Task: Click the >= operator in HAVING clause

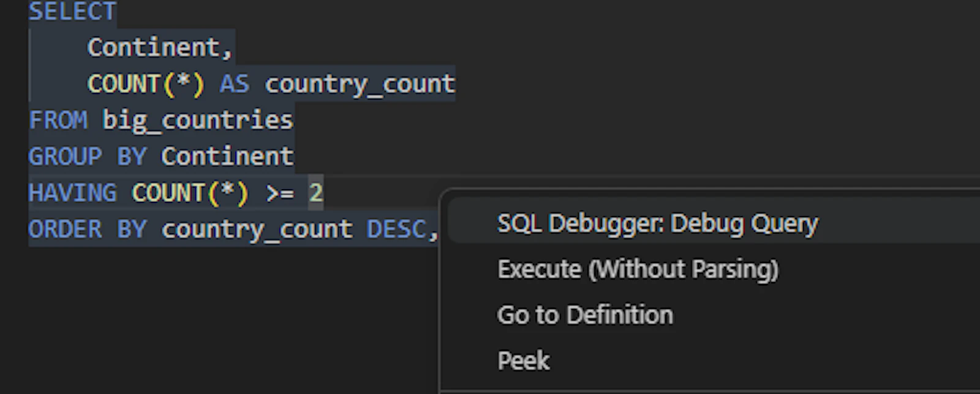Action: (279, 193)
